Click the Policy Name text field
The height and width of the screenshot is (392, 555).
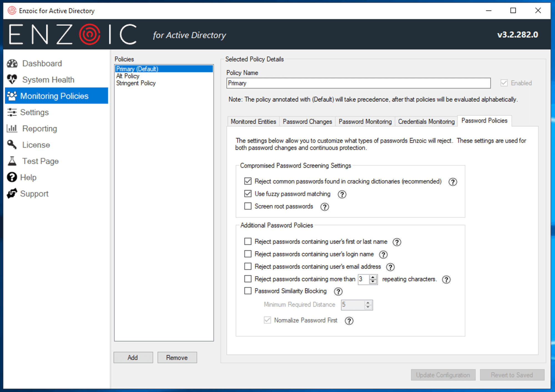point(358,83)
